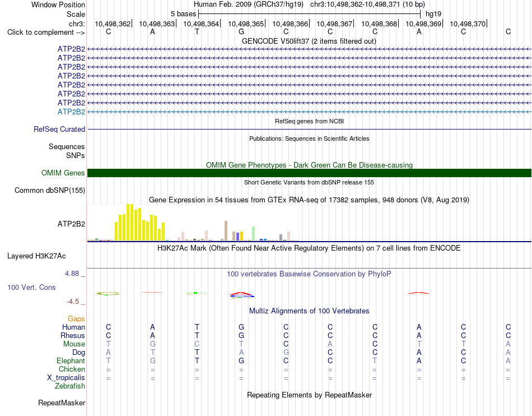532x416 pixels.
Task: Click 'Repeating Elements by RepeatMasker' title
Action: [x=309, y=395]
